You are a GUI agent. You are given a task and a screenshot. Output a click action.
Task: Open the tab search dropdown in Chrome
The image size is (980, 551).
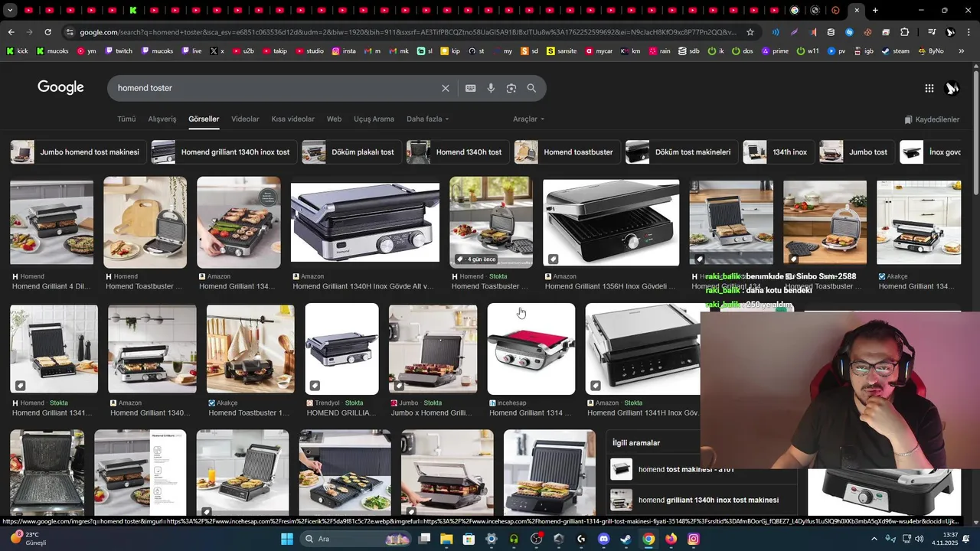point(11,10)
